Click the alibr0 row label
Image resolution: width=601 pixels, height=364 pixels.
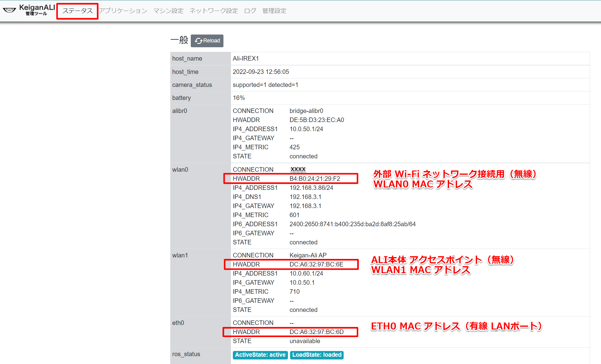click(x=180, y=111)
